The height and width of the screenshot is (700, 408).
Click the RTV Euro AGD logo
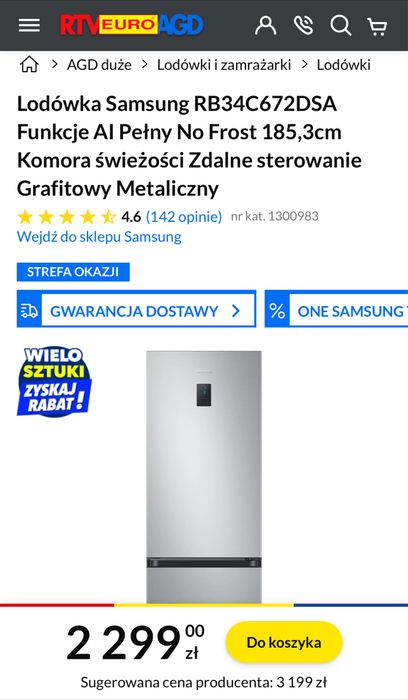132,25
